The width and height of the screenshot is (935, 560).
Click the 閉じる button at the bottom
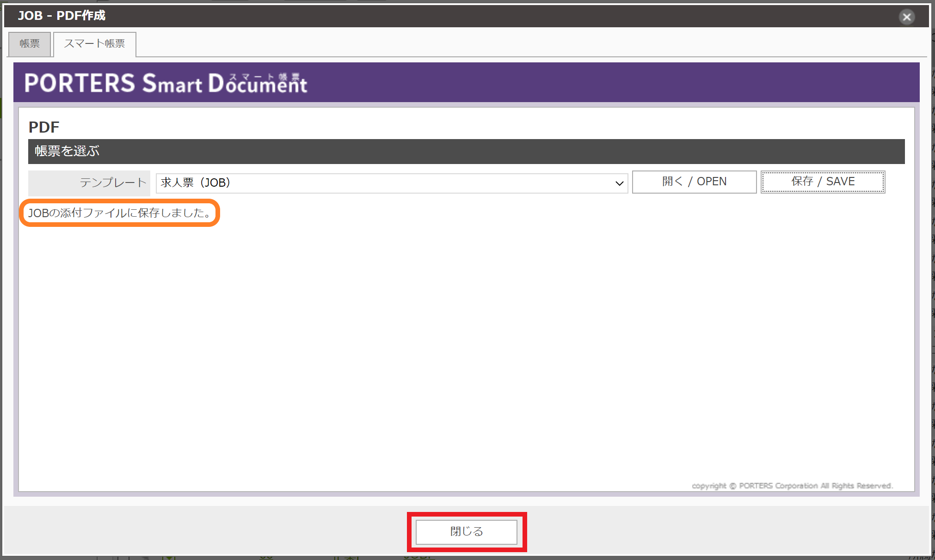pyautogui.click(x=466, y=531)
